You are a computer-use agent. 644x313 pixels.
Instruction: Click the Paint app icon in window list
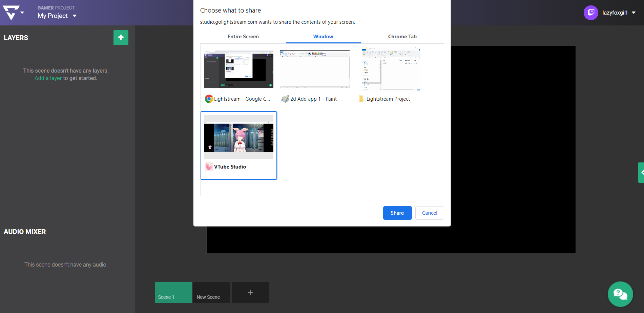(x=285, y=99)
